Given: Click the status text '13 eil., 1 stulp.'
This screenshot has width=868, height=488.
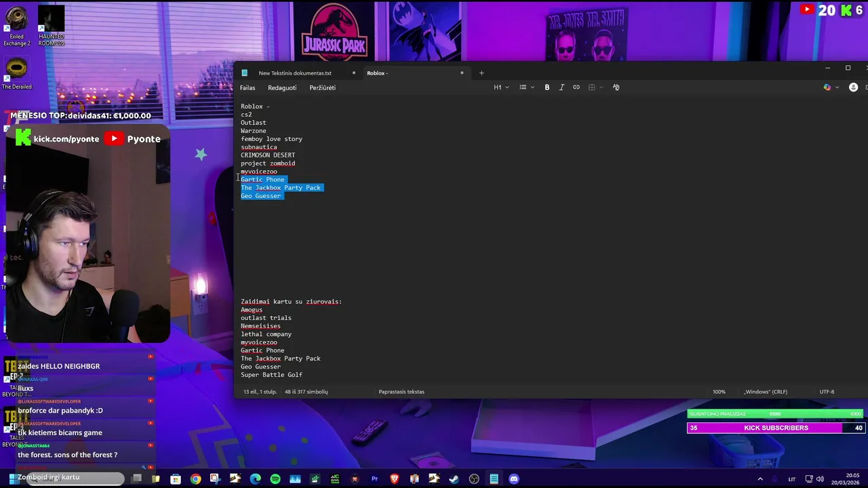Looking at the screenshot, I should 260,392.
